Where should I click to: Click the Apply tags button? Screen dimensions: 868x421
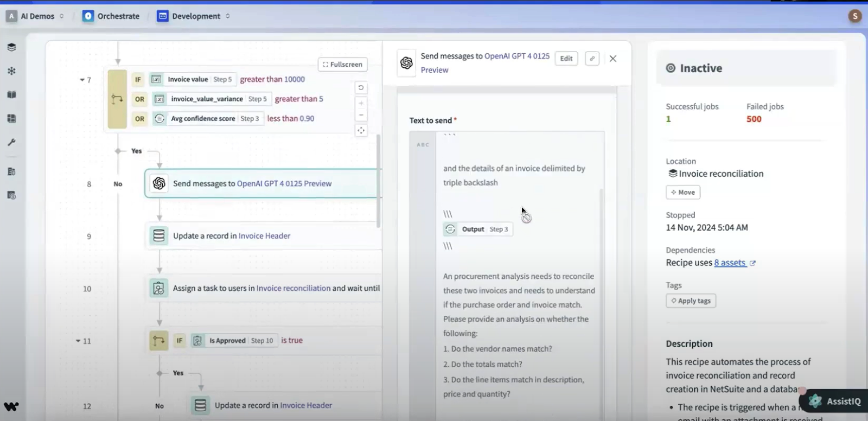tap(691, 301)
